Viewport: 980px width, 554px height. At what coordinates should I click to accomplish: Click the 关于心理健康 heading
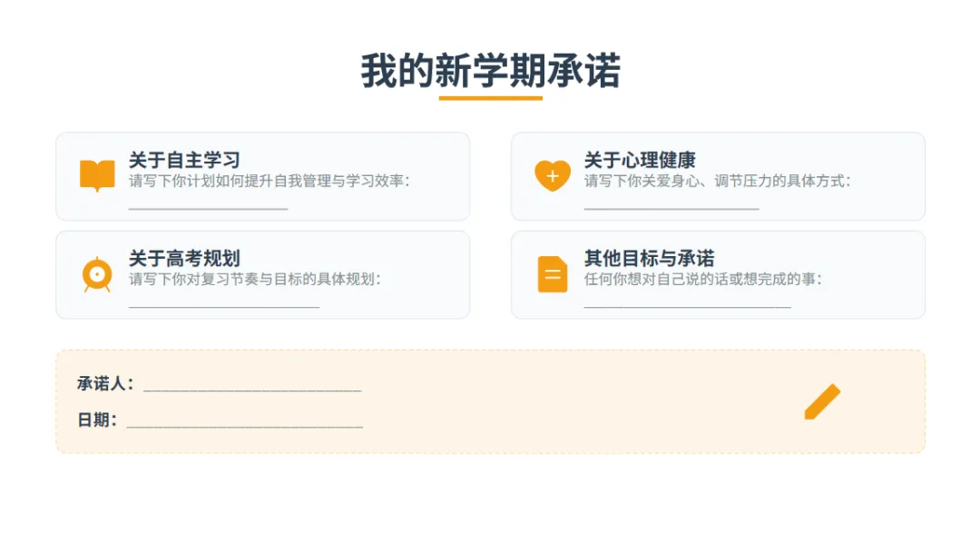(640, 160)
